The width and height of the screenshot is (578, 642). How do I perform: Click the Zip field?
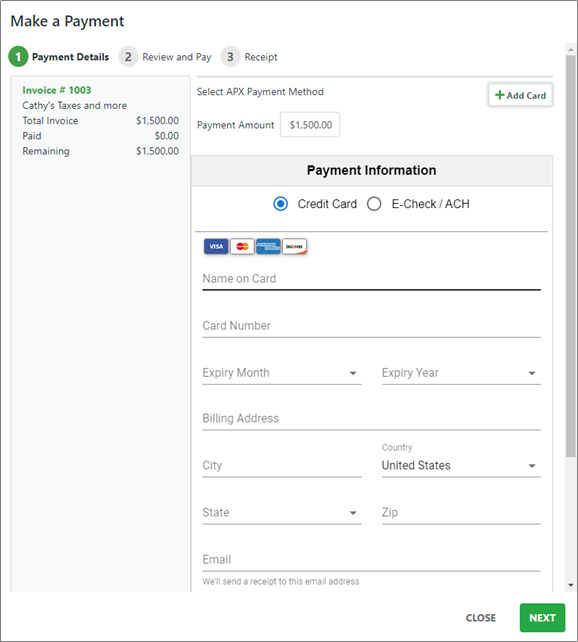coord(461,513)
